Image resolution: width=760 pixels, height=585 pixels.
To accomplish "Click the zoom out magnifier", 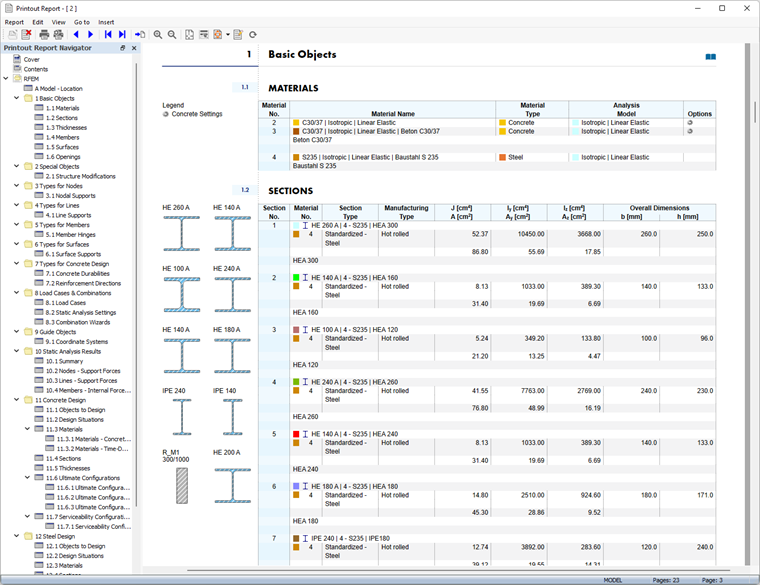I will [172, 34].
